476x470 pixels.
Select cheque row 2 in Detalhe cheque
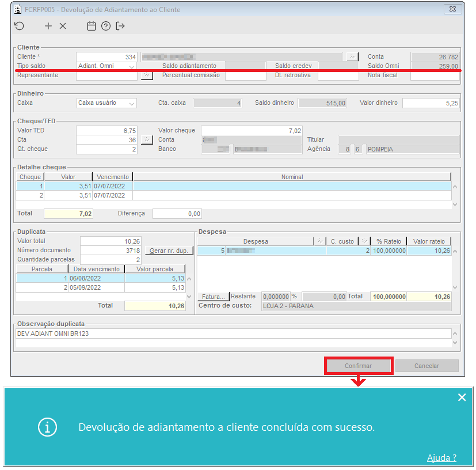(234, 195)
